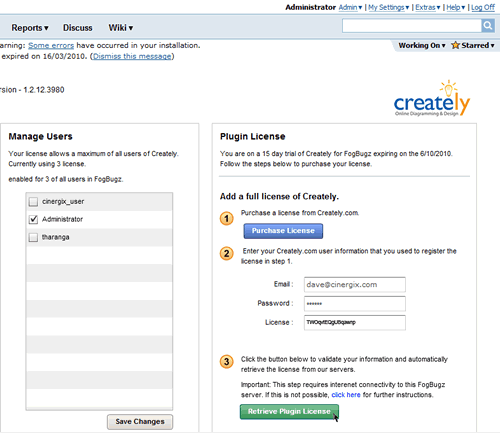Click into the Email field
500x433 pixels.
(355, 285)
